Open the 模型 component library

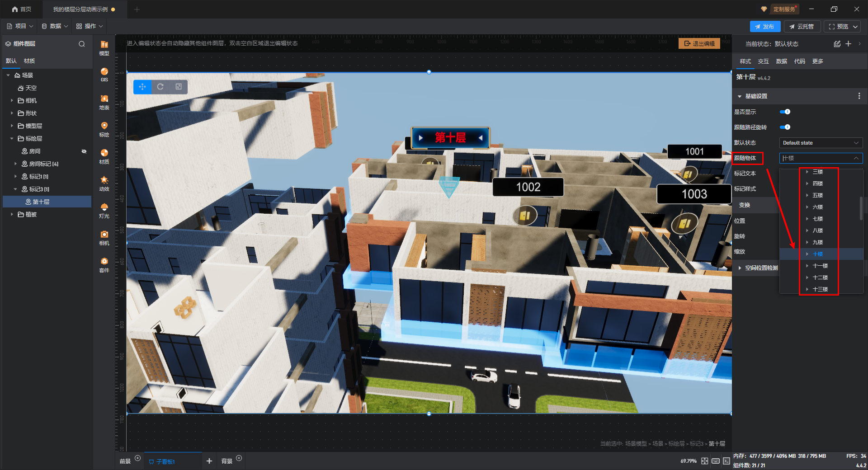click(x=104, y=47)
